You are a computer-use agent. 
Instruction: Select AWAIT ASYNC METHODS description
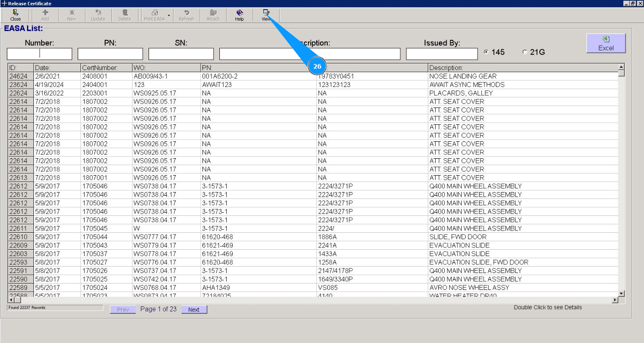click(467, 85)
